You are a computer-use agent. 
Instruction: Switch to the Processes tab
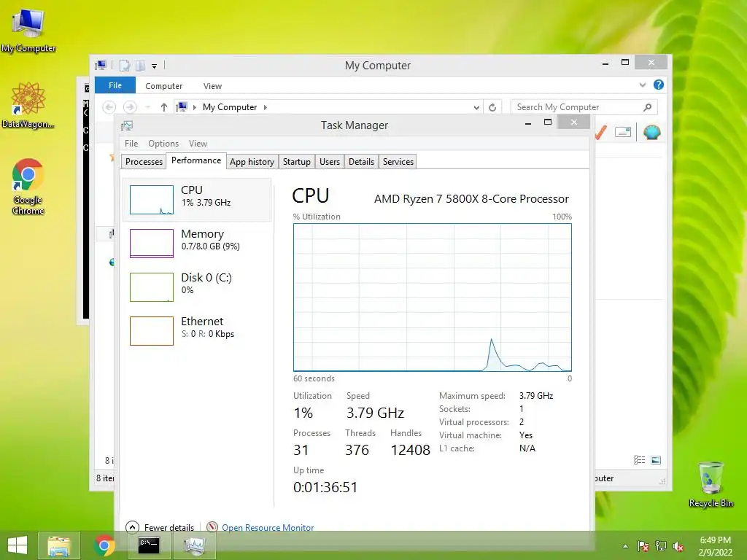[144, 161]
